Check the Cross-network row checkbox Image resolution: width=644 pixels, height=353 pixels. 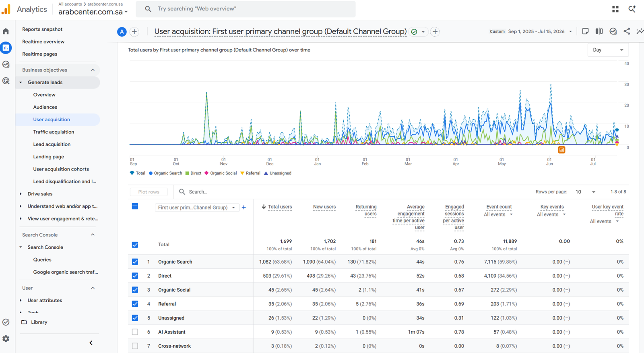[135, 346]
